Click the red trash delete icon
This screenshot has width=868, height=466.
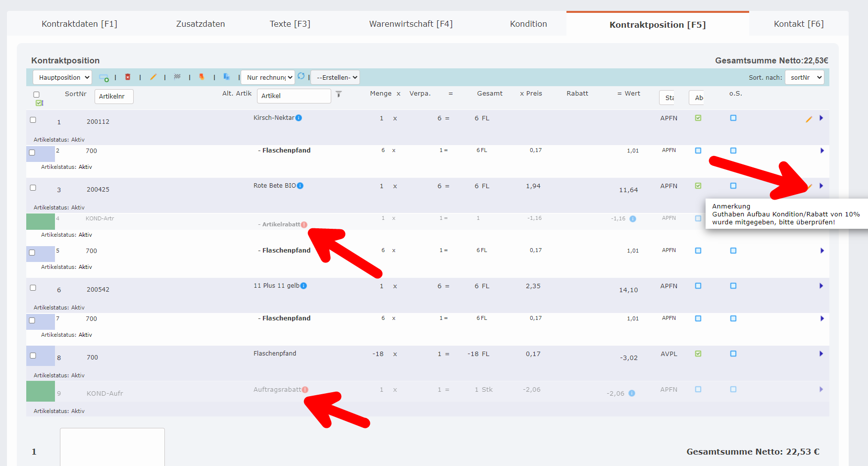pos(128,77)
